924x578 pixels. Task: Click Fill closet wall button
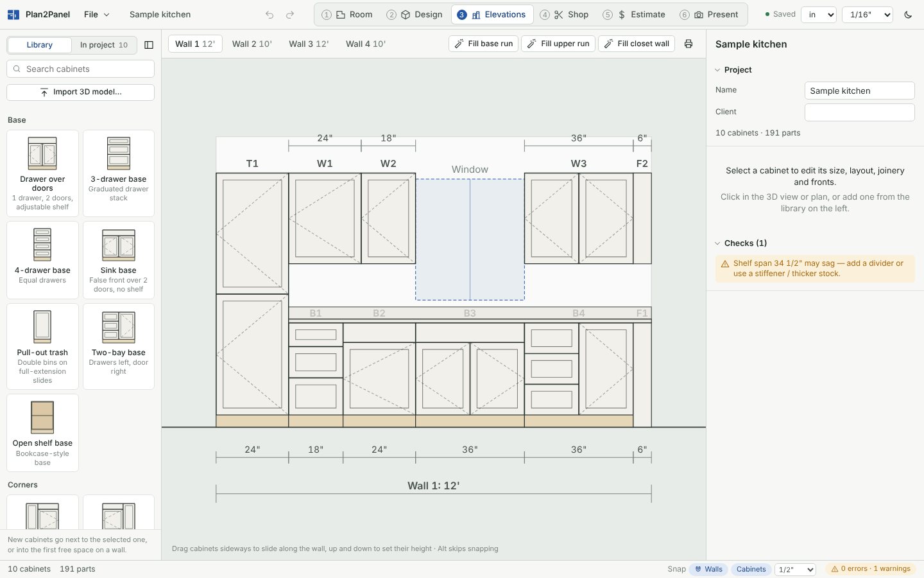pos(637,44)
